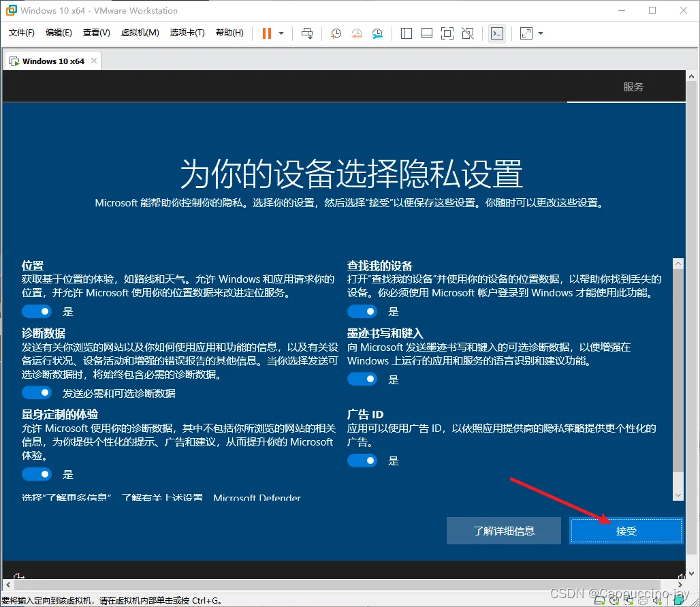The height and width of the screenshot is (607, 700).
Task: Click the sound card status icon
Action: (x=657, y=601)
